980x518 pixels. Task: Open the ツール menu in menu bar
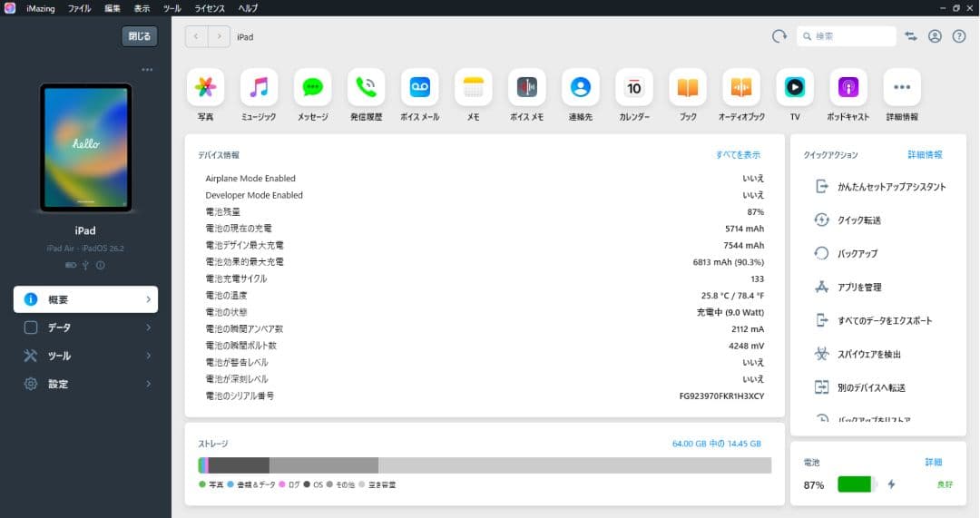click(x=171, y=8)
